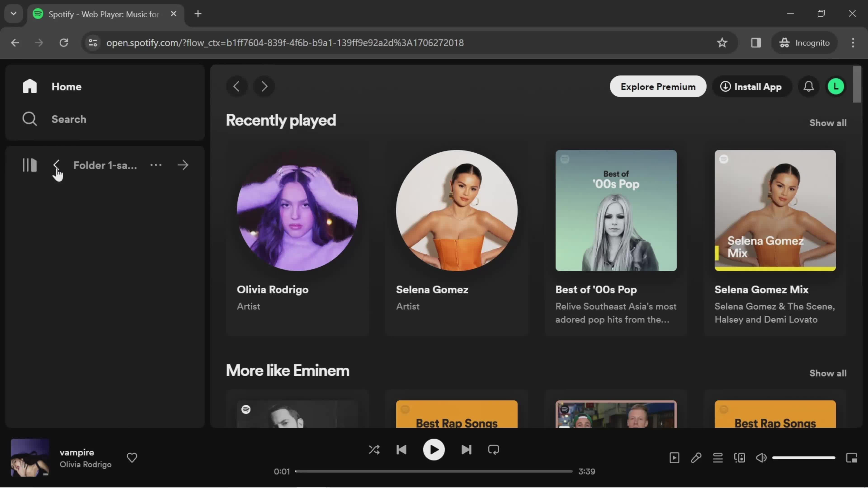Expand the Folder 1-sa... library item
Image resolution: width=868 pixels, height=488 pixels.
click(183, 165)
